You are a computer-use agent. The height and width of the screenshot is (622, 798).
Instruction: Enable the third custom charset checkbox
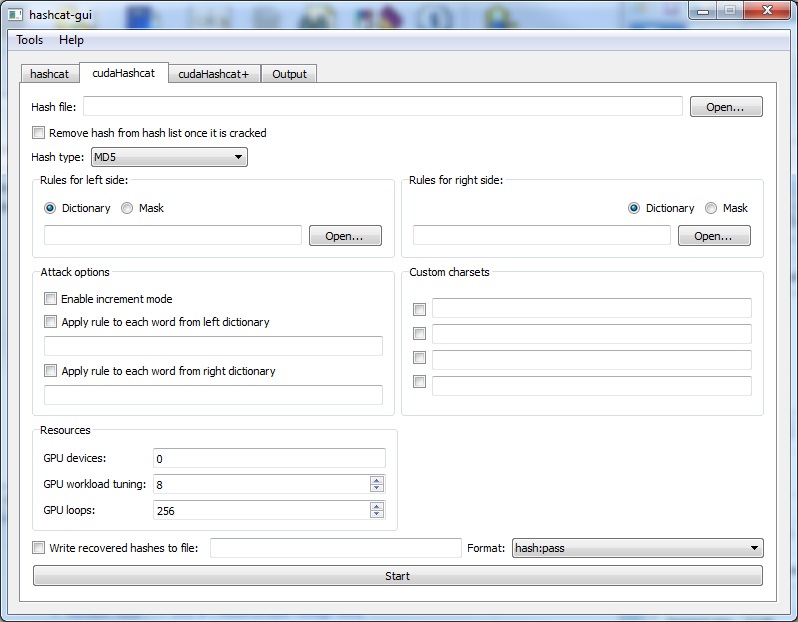coord(419,357)
